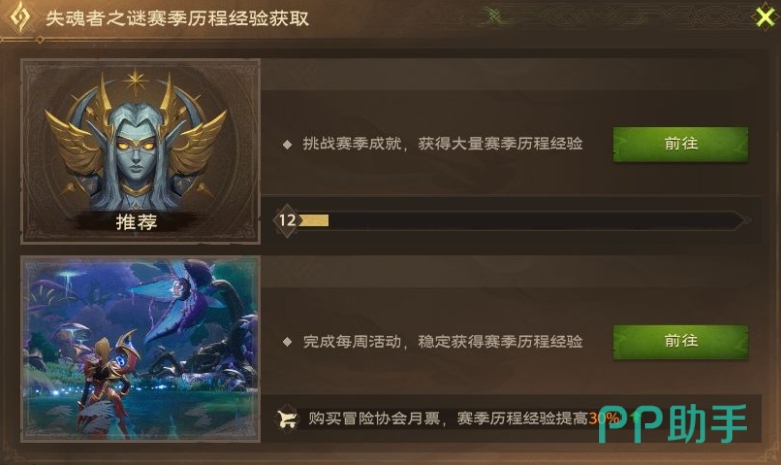
Task: Select the horned elf portrait thumbnail
Action: coord(140,151)
